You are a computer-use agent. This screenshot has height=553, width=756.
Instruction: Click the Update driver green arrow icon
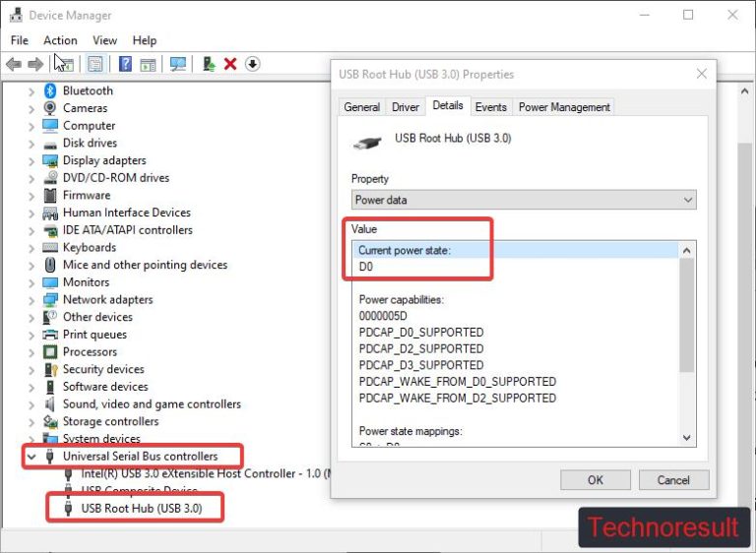(209, 64)
